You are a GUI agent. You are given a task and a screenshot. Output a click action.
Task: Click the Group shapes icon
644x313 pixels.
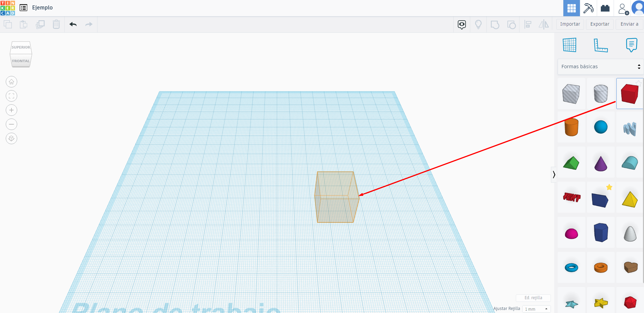(495, 25)
